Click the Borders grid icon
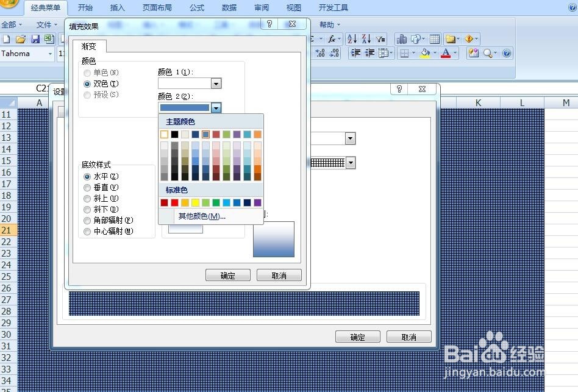 [405, 53]
